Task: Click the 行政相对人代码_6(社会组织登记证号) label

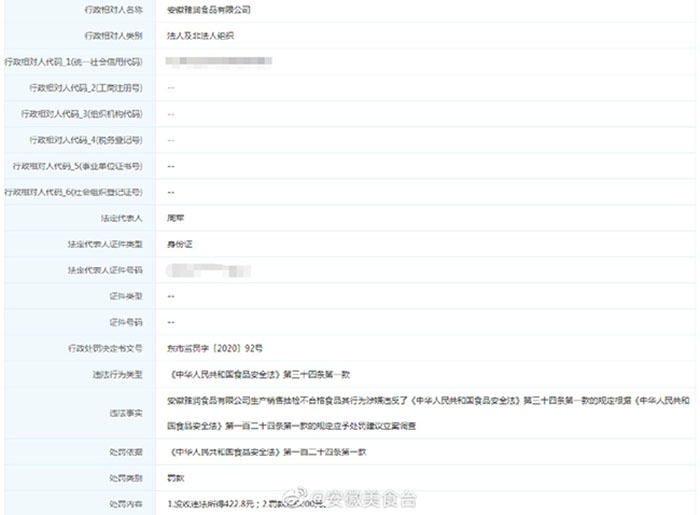Action: coord(73,192)
